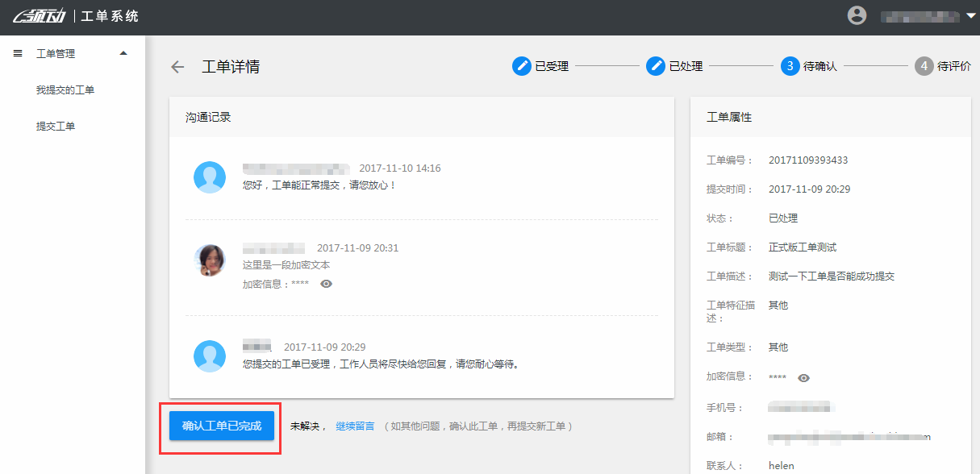Click the photo avatar on the second message

coord(210,260)
